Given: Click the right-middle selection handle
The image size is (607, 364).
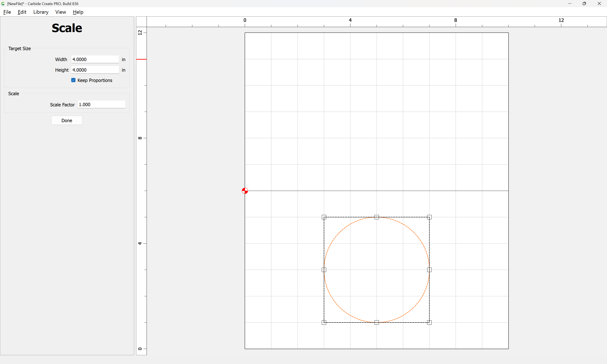Looking at the screenshot, I should point(429,270).
